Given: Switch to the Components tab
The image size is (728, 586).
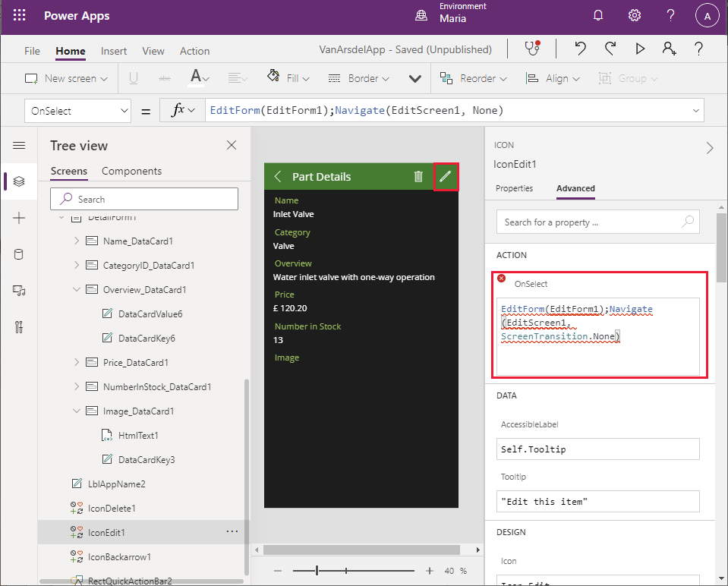Looking at the screenshot, I should click(x=131, y=171).
